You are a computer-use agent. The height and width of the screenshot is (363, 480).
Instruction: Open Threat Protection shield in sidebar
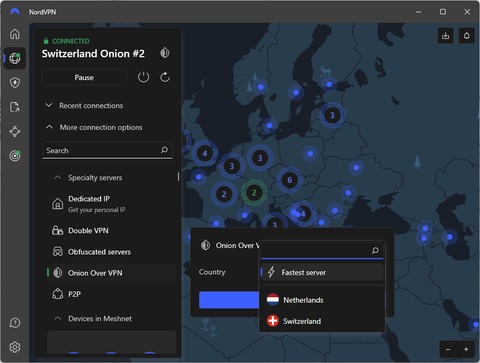coord(15,83)
